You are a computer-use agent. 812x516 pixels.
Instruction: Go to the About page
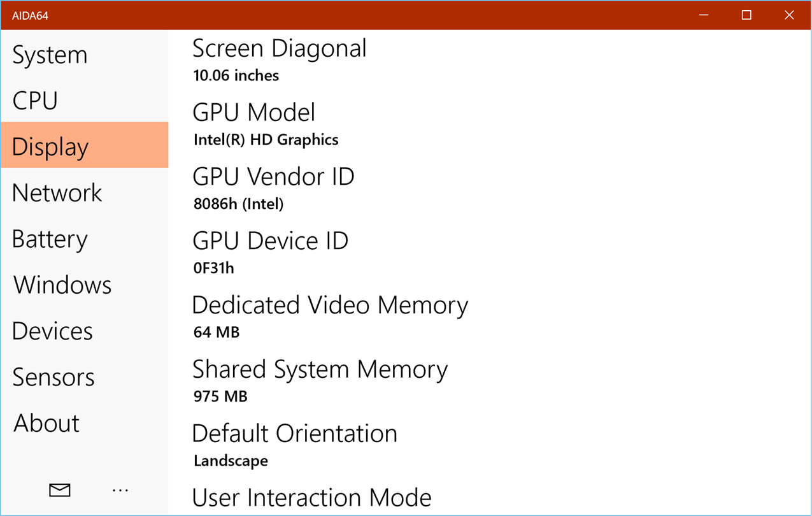[46, 423]
